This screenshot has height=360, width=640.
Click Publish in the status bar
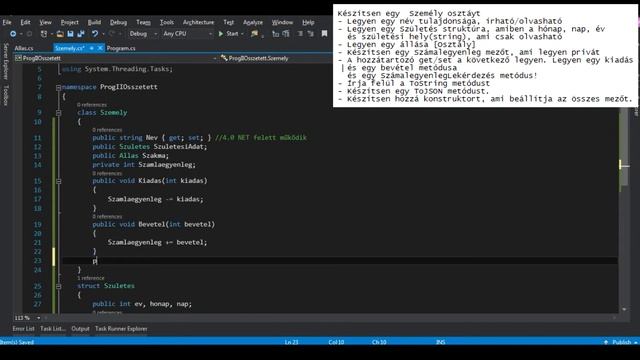click(621, 342)
